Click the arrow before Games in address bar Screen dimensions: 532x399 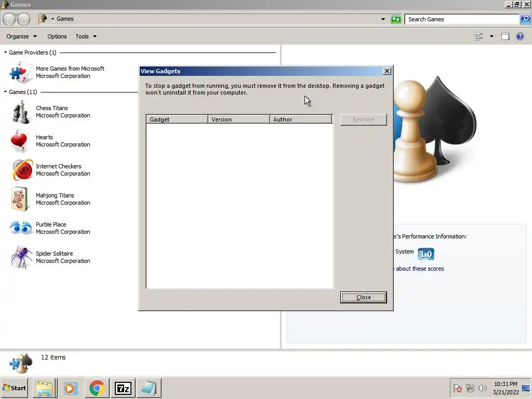[52, 19]
